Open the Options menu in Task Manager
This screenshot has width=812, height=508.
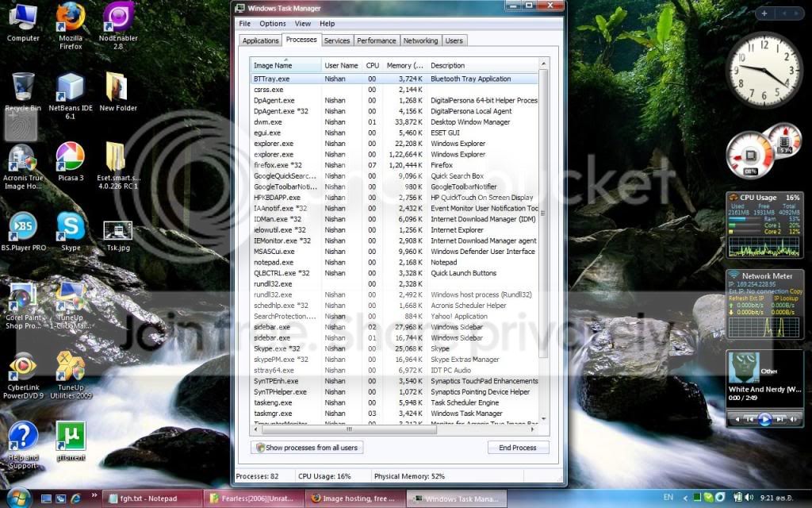click(273, 23)
